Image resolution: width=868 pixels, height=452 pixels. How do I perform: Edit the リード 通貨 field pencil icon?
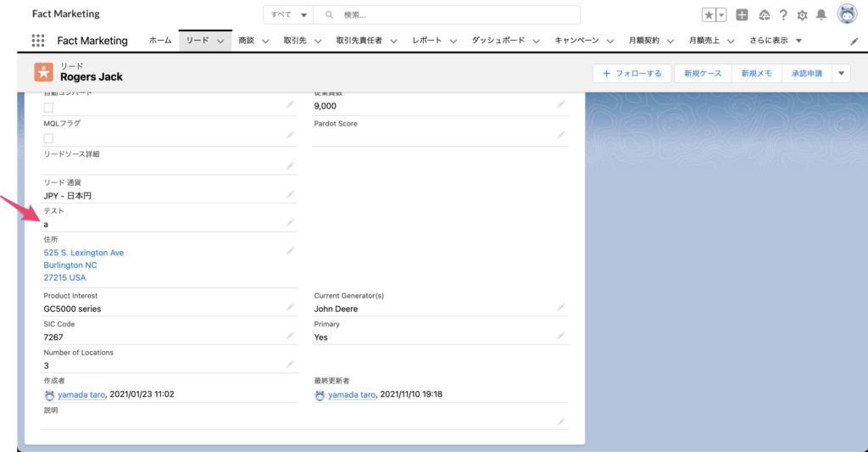pyautogui.click(x=290, y=194)
